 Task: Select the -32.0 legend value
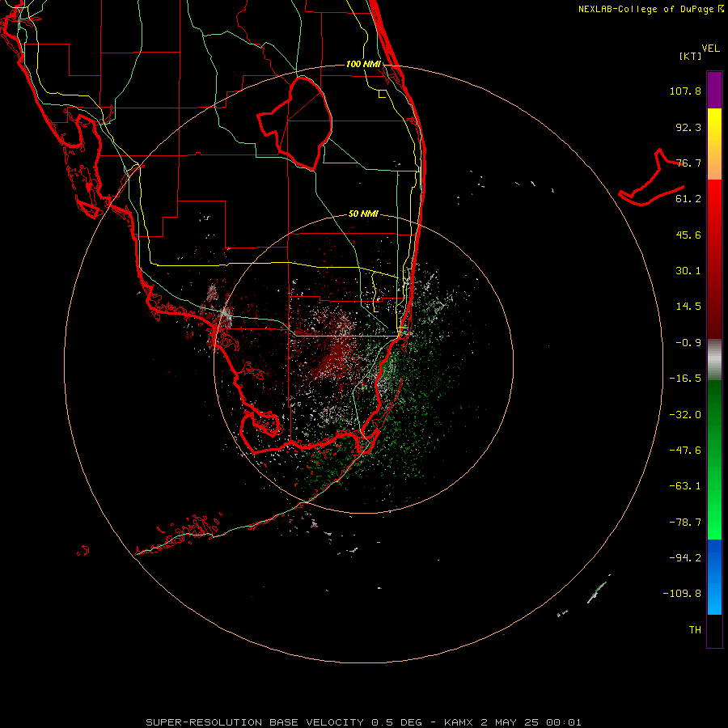click(685, 415)
